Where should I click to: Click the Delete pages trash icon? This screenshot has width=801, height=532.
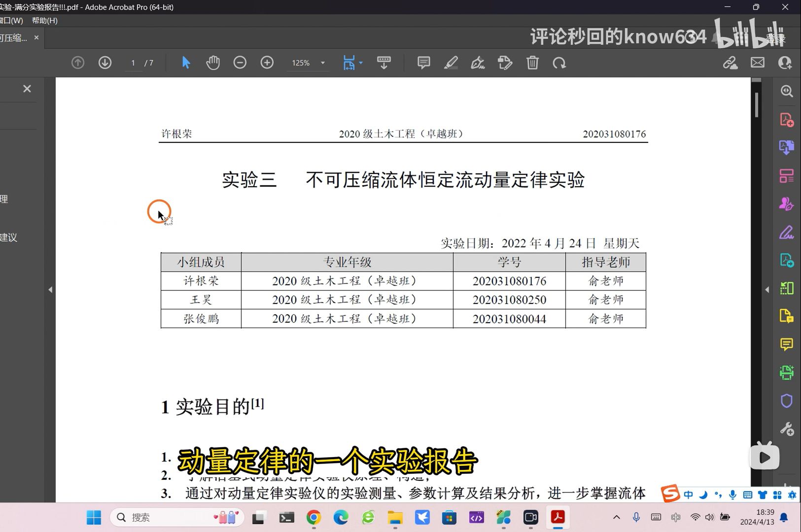(532, 63)
